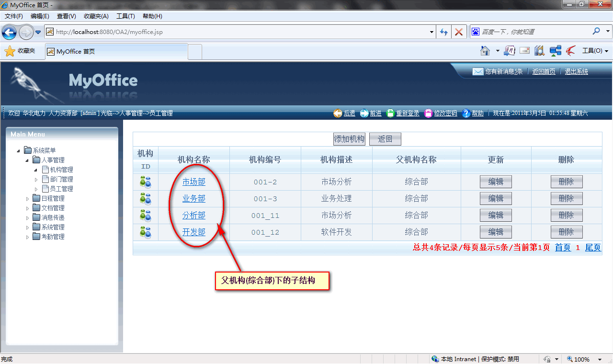Open the 工具(T) menu in menu bar
Image resolution: width=613 pixels, height=364 pixels.
(x=126, y=16)
